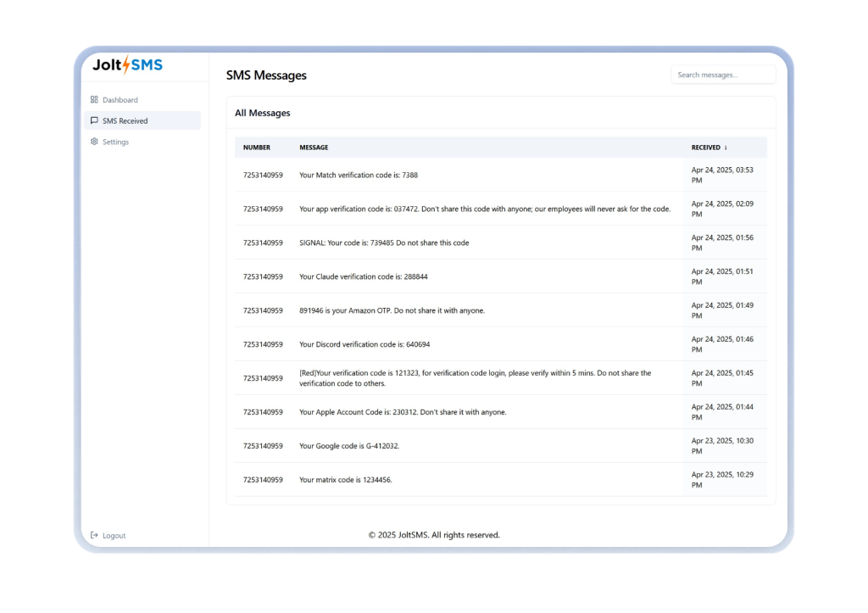This screenshot has width=868, height=613.
Task: Sort by the RECEIVED column header
Action: [706, 148]
